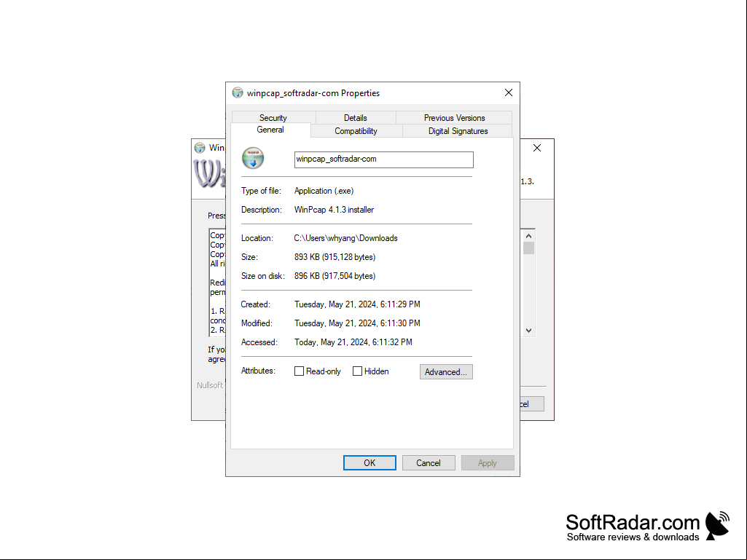Click the 'Accessed:' label
Screen dimensions: 747x560
click(x=259, y=342)
